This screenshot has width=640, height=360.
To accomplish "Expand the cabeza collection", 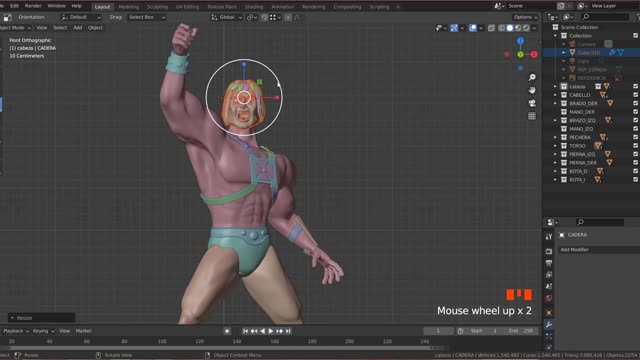I will click(x=555, y=87).
